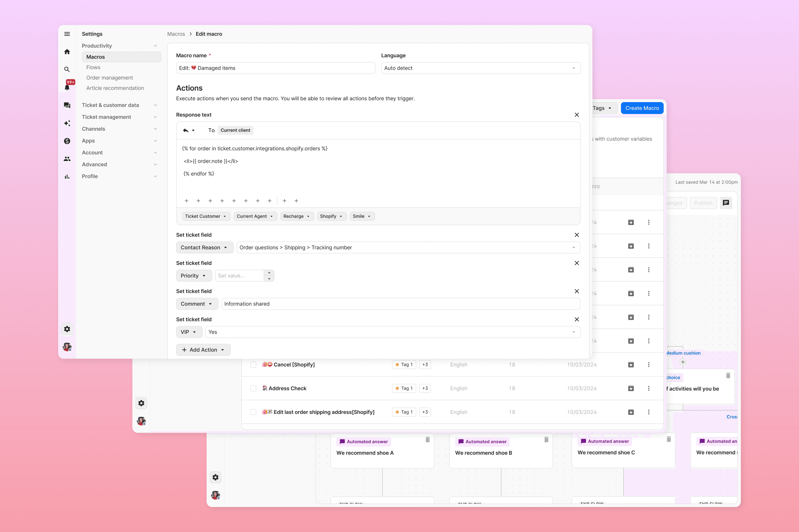Remove the Contact Reason ticket field
The image size is (799, 532).
(x=577, y=235)
